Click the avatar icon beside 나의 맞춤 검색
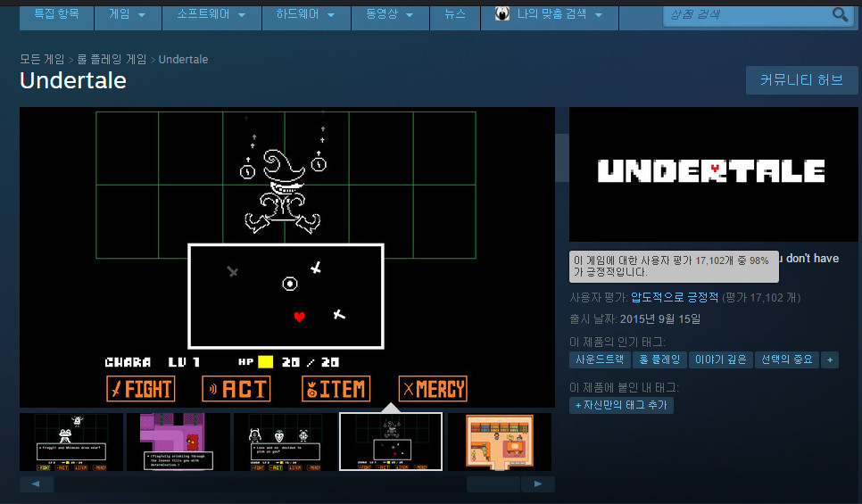 pos(502,14)
